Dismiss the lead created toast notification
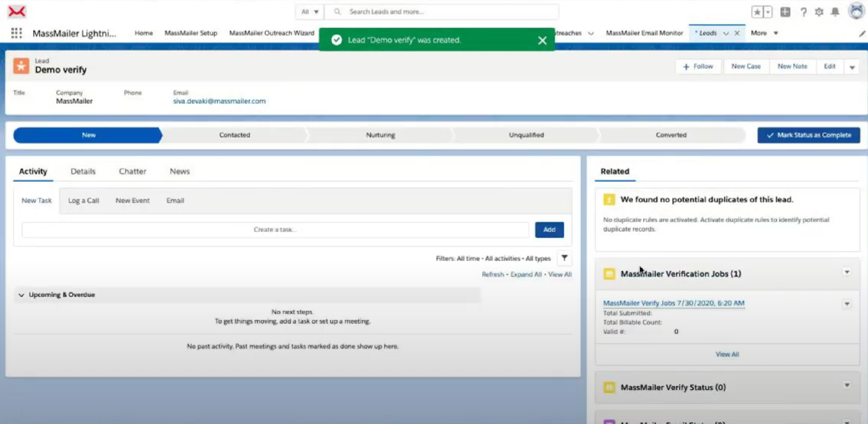 pos(542,40)
